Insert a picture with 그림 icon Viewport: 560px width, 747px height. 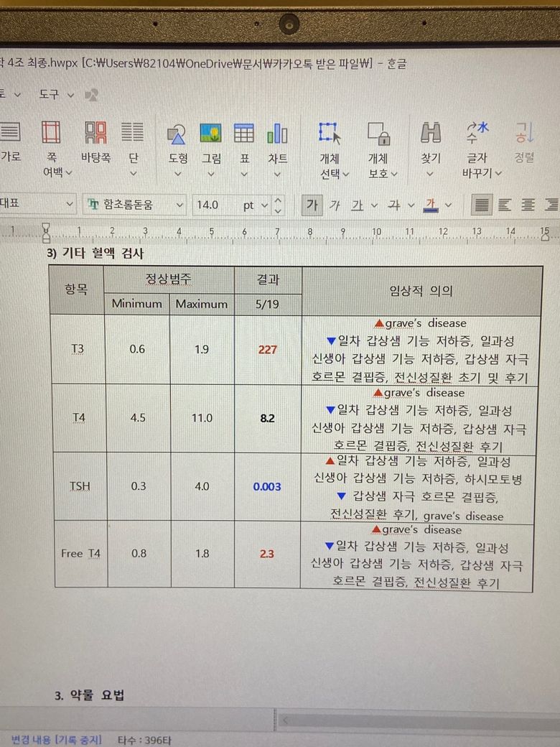click(x=210, y=134)
